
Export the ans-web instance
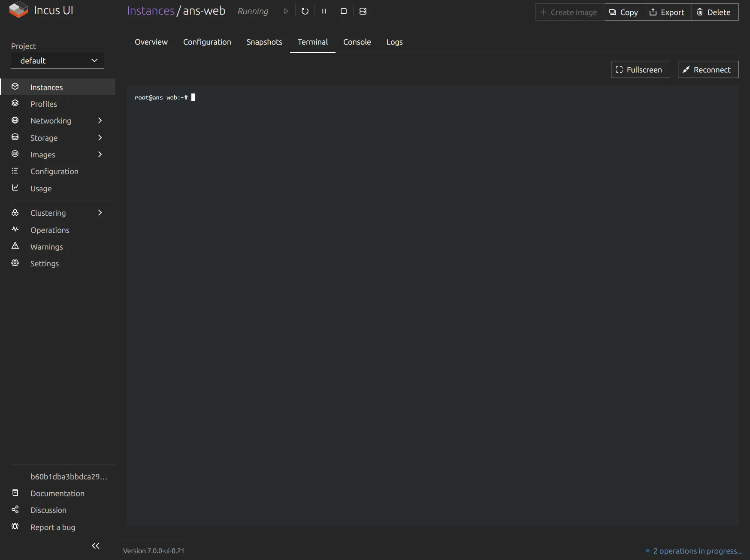668,12
